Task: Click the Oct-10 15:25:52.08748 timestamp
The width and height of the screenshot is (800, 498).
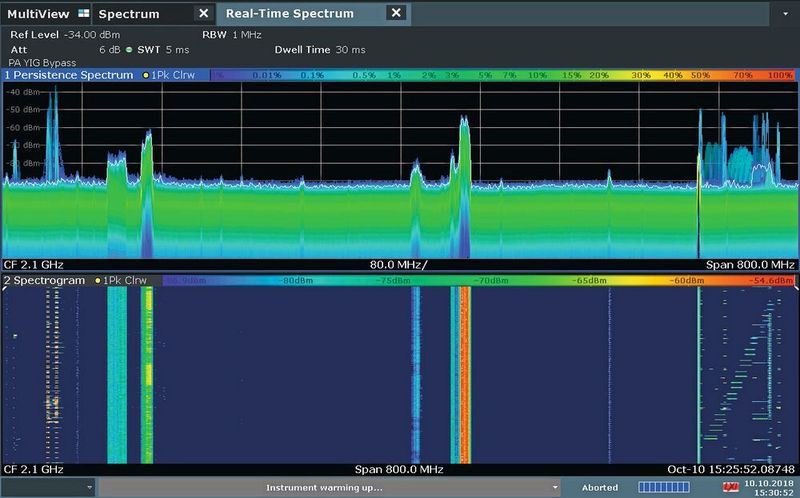Action: 731,469
